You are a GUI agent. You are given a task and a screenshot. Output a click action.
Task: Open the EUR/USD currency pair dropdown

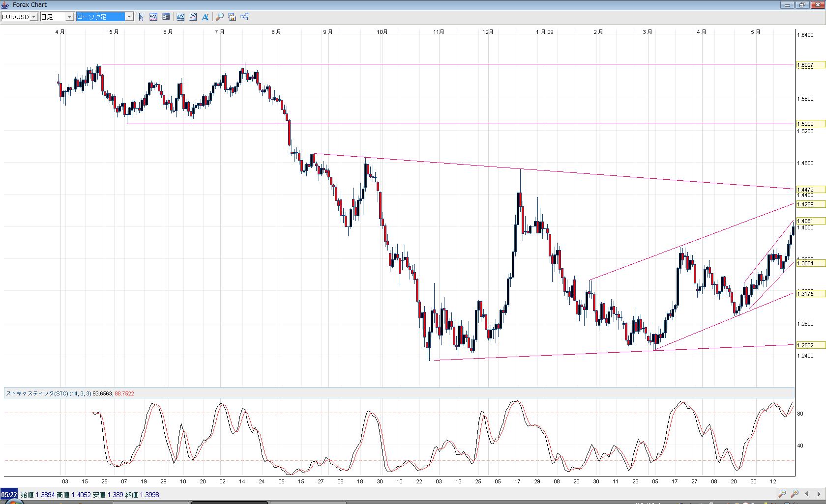pyautogui.click(x=33, y=17)
